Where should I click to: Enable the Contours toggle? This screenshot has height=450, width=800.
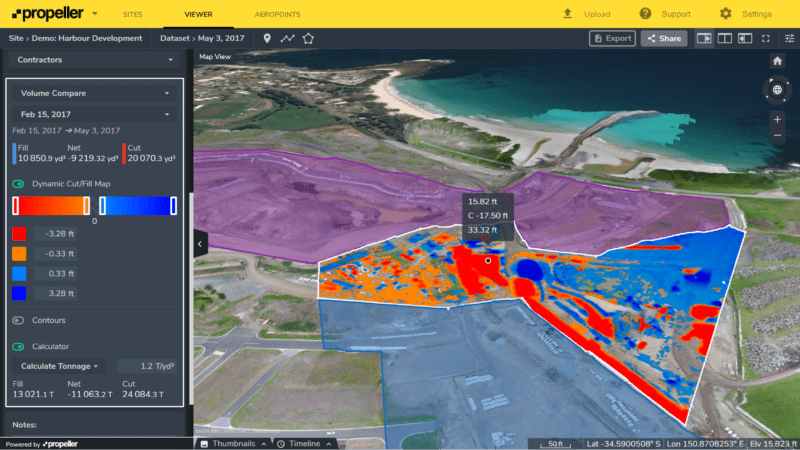pos(18,320)
